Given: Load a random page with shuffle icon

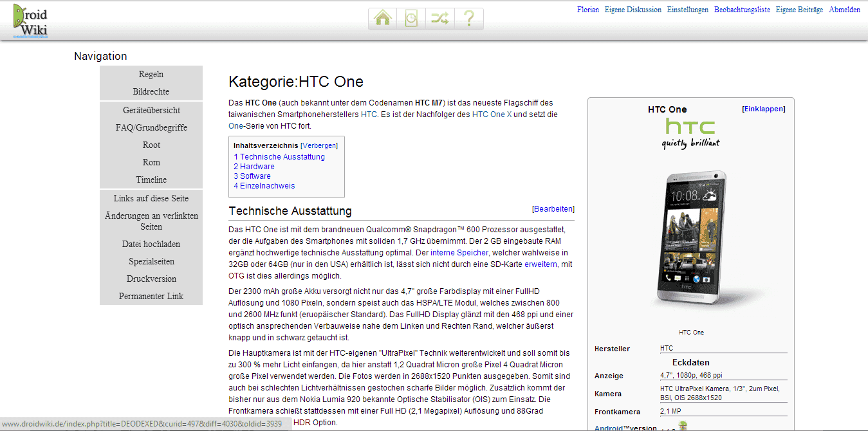Looking at the screenshot, I should coord(439,19).
